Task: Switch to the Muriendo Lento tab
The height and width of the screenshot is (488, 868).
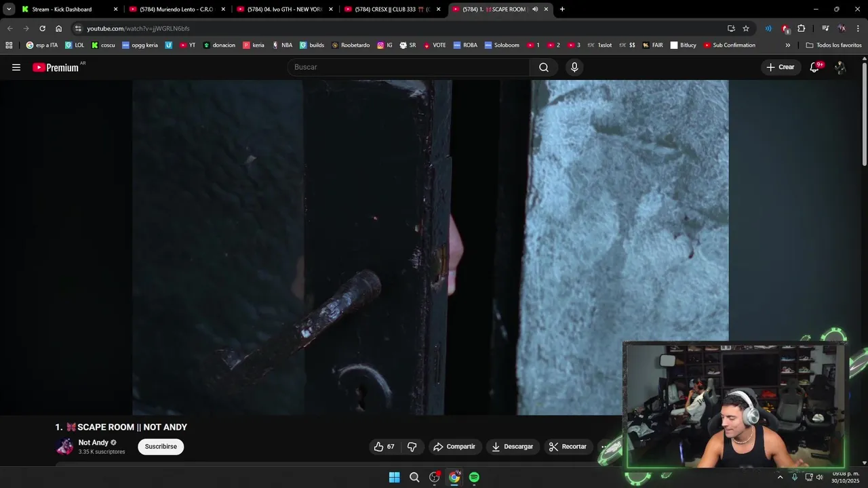Action: pyautogui.click(x=176, y=9)
